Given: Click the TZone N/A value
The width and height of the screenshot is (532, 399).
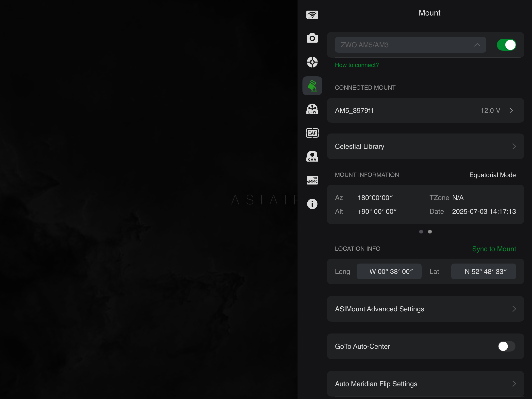Looking at the screenshot, I should click(458, 198).
